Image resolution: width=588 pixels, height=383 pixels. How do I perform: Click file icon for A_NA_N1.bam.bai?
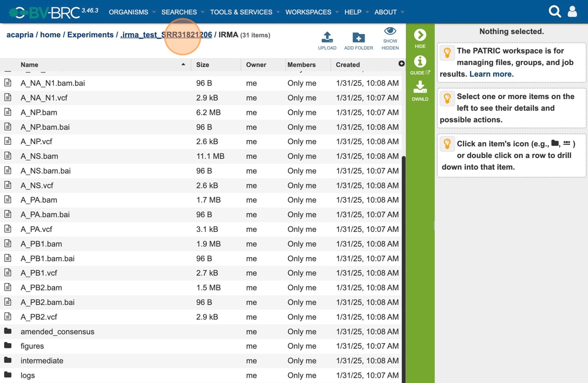click(x=7, y=82)
